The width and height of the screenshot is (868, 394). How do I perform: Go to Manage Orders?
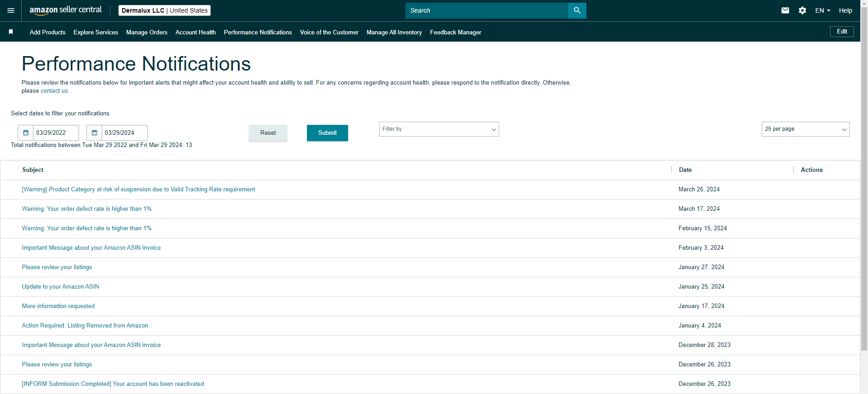(x=147, y=32)
